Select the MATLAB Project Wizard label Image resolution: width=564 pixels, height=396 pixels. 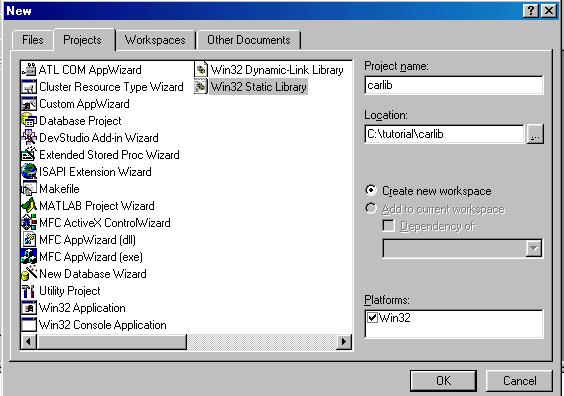96,205
